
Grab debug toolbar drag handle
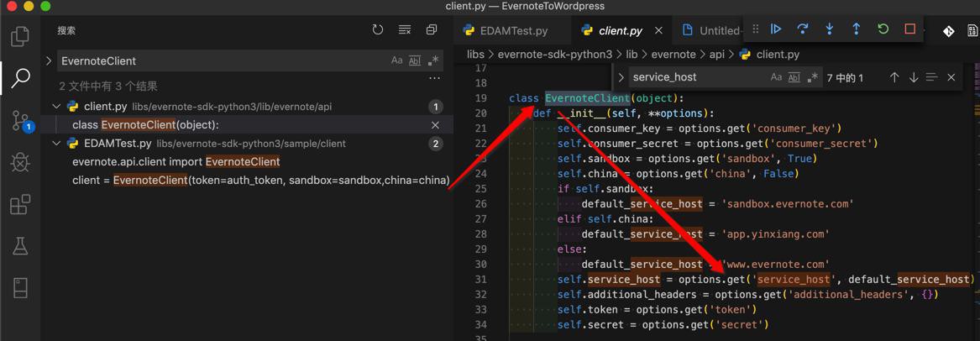(756, 29)
